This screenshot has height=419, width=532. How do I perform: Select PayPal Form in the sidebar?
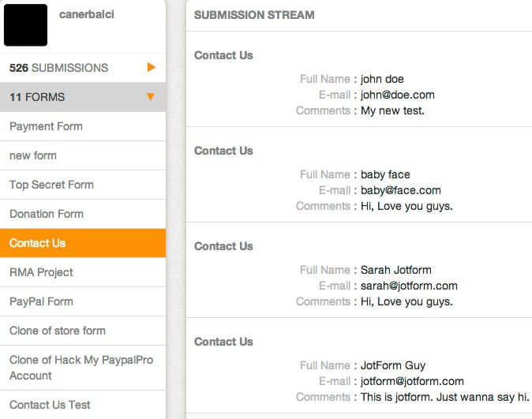click(41, 301)
